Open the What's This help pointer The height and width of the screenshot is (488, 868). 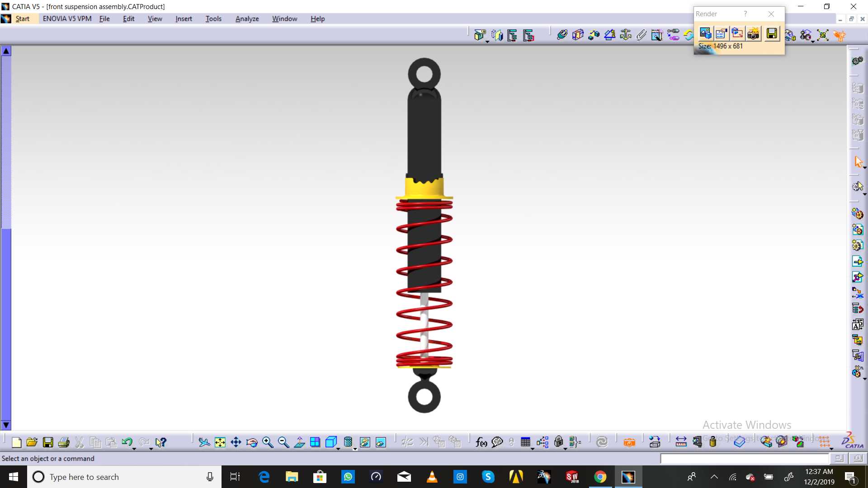coord(160,442)
